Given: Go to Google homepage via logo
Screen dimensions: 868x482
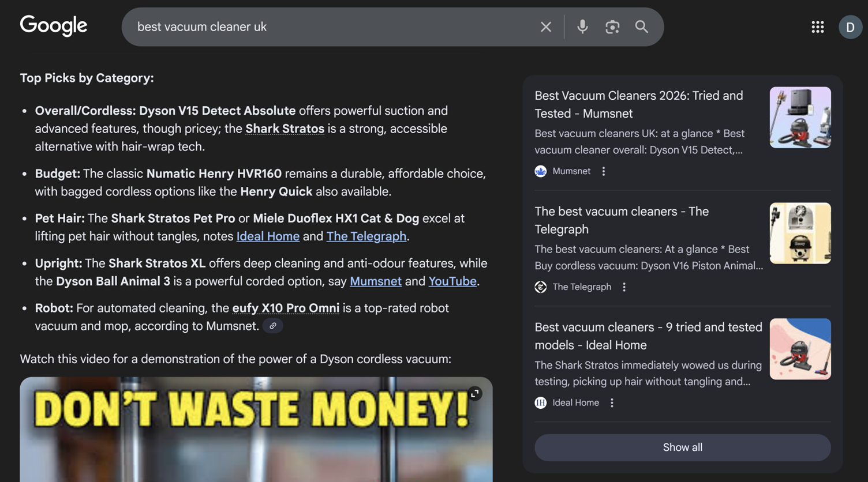Looking at the screenshot, I should coord(54,26).
